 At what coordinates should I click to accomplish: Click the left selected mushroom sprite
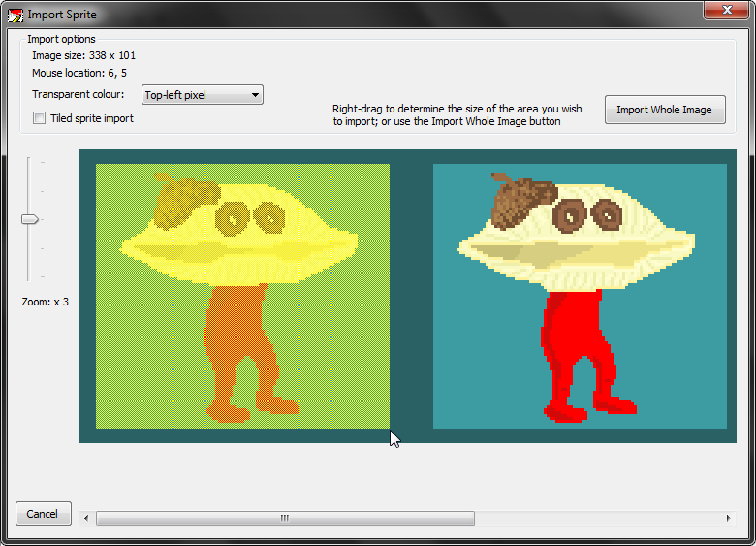tap(242, 296)
